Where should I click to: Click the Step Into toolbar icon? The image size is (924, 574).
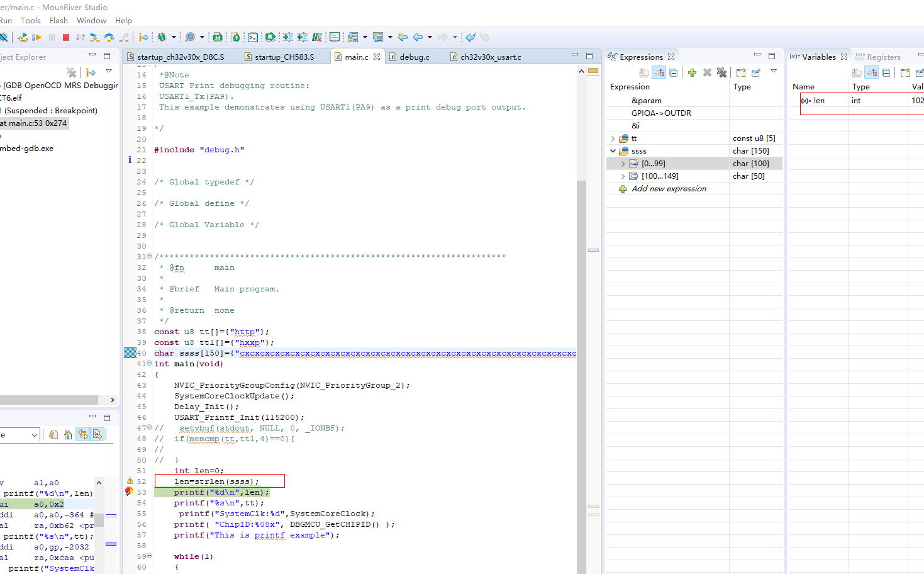94,37
